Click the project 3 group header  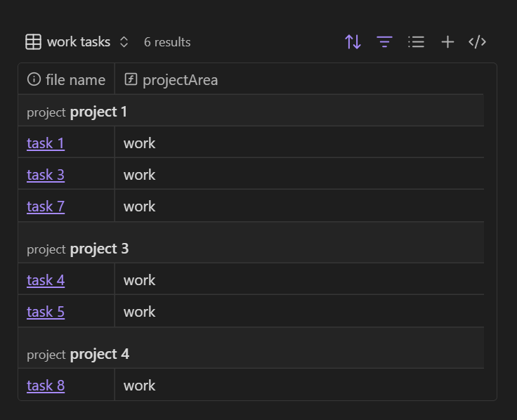(99, 249)
